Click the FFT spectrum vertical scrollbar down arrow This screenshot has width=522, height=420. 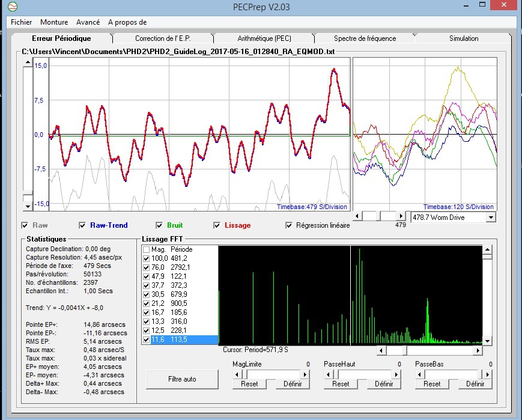(x=487, y=341)
